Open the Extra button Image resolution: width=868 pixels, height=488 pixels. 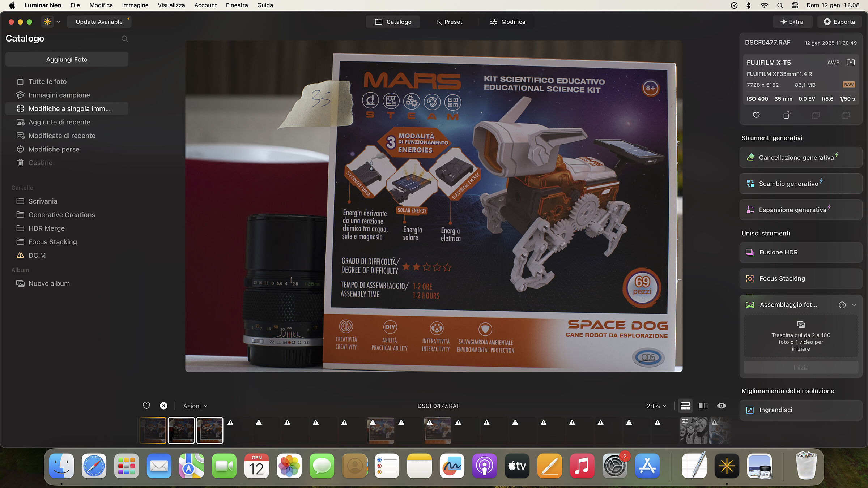(792, 22)
